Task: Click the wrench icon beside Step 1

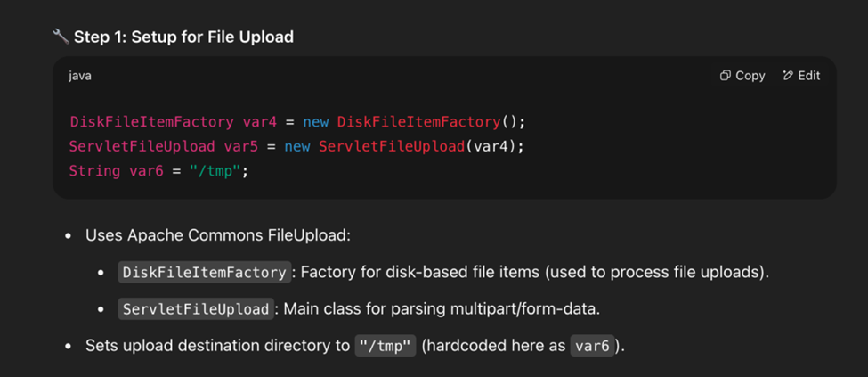Action: (61, 37)
